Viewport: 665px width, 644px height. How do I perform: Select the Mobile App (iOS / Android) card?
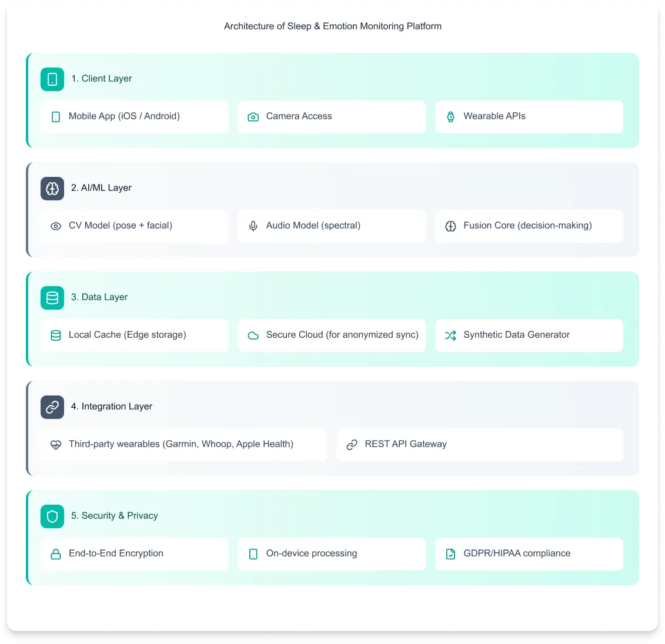click(135, 117)
